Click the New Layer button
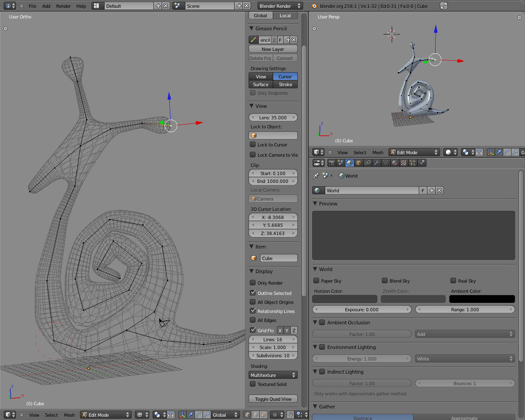This screenshot has width=525, height=420. pos(273,49)
